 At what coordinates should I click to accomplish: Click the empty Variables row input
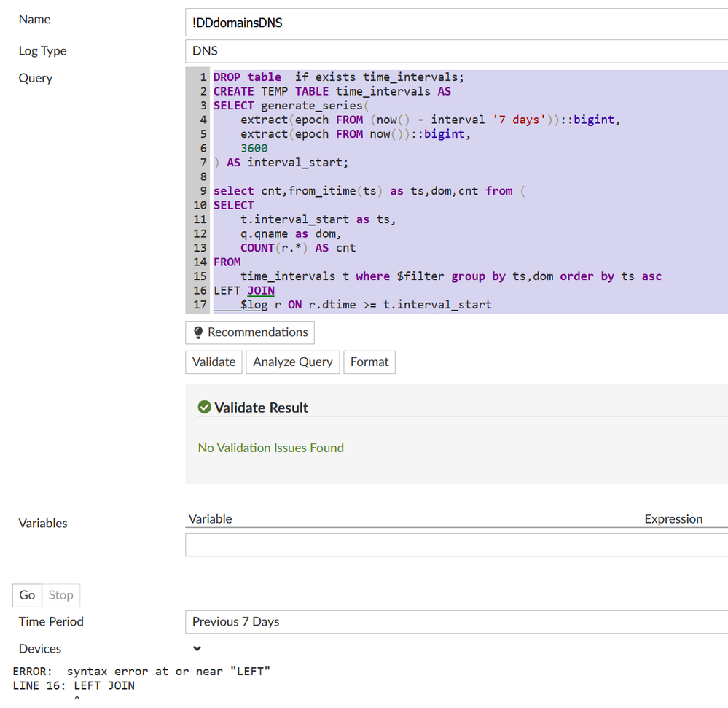point(456,545)
